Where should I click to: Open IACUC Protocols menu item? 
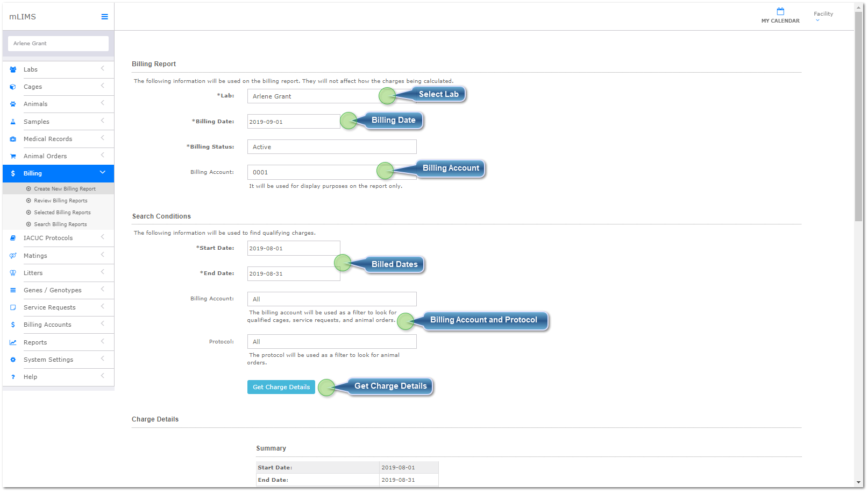pos(58,238)
